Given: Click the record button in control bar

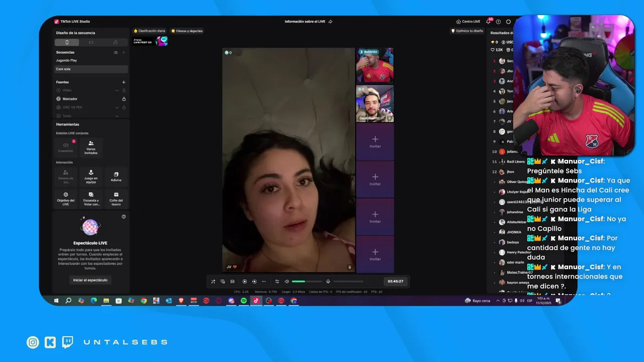Looking at the screenshot, I should pos(245,282).
